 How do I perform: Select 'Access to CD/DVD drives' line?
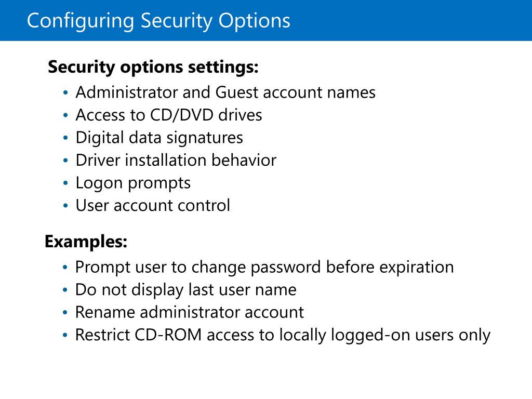tap(169, 115)
